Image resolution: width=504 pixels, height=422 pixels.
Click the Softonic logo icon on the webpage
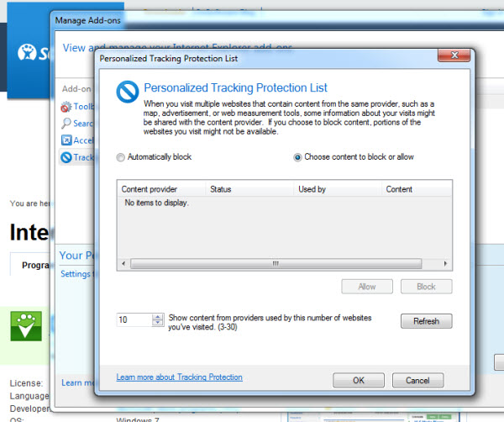pos(27,52)
